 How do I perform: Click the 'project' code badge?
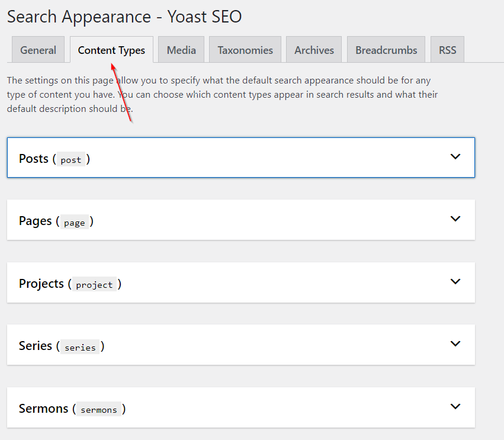tap(94, 285)
